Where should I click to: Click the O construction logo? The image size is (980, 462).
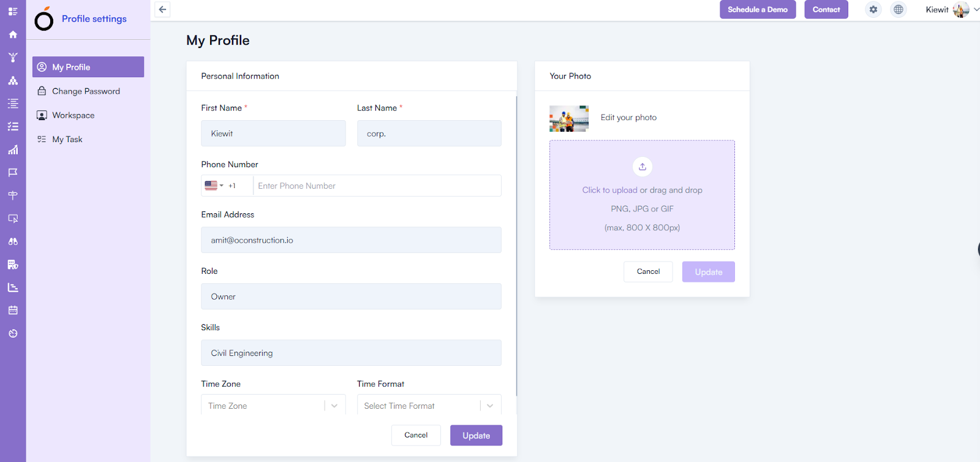pyautogui.click(x=44, y=19)
